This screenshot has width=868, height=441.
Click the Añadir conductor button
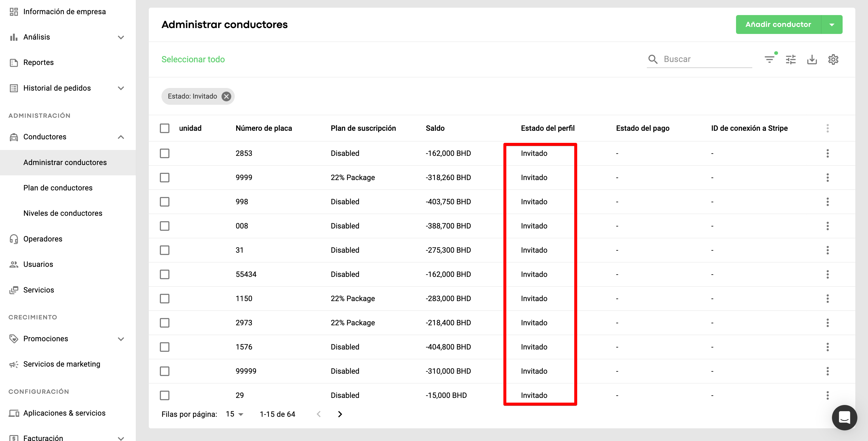pyautogui.click(x=778, y=24)
